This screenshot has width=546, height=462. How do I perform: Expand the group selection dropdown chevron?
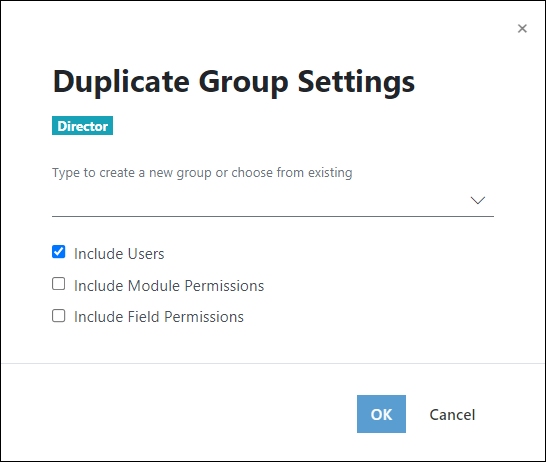(477, 200)
